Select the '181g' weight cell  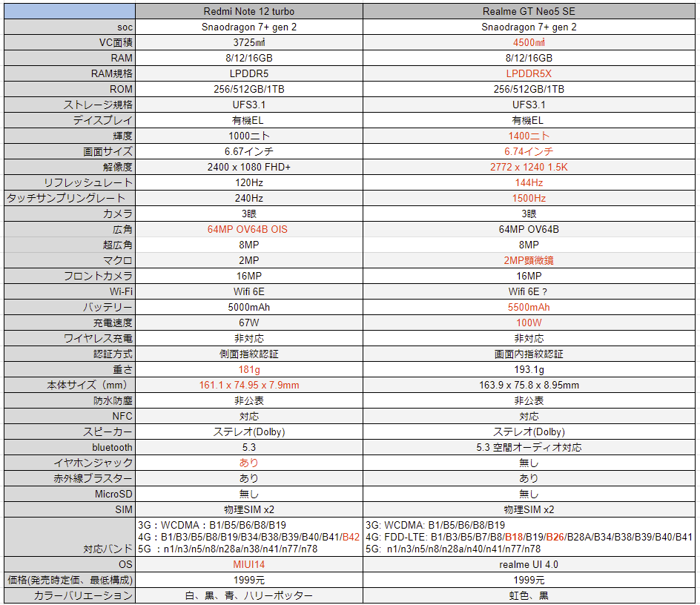click(x=249, y=369)
